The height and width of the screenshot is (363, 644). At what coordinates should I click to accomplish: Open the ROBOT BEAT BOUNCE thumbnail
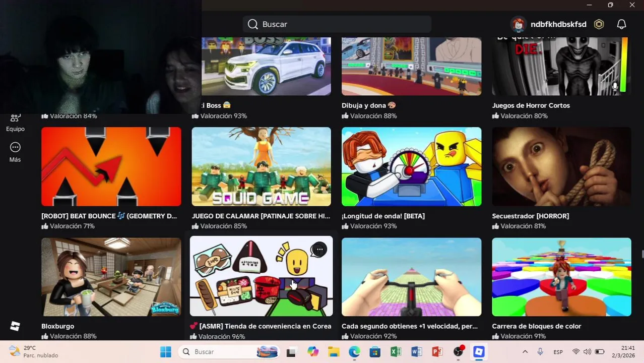(x=111, y=166)
